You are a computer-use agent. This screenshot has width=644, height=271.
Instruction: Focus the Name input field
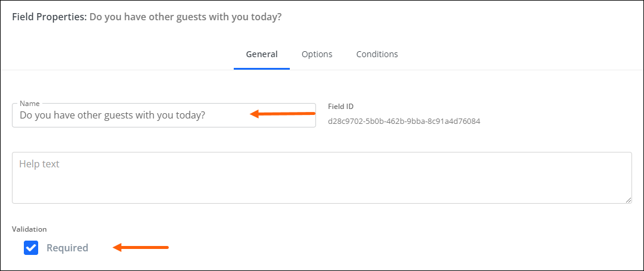(x=164, y=115)
